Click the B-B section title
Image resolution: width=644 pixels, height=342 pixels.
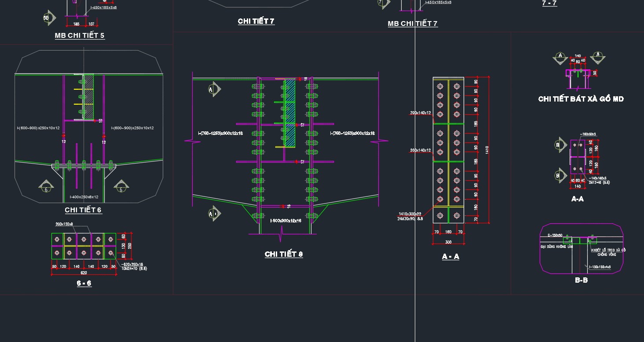click(581, 280)
